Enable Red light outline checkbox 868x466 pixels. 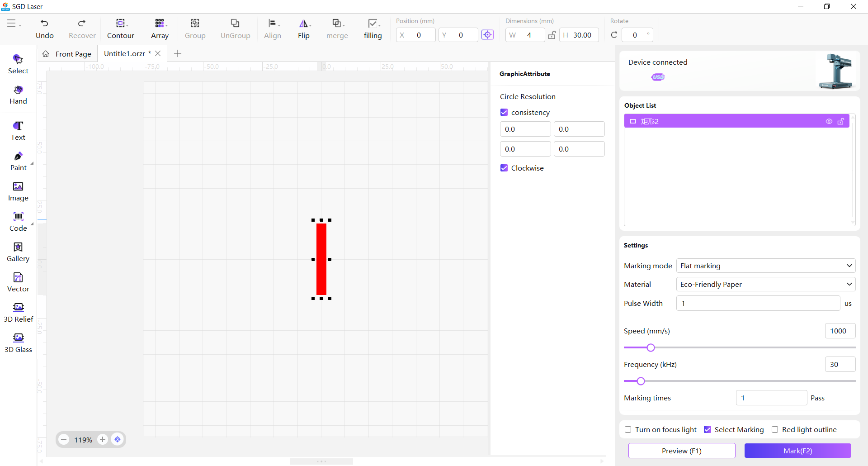[x=775, y=429]
